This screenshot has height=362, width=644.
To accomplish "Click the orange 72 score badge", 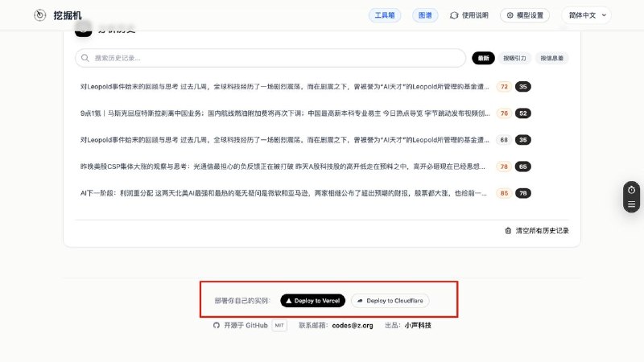I will click(x=504, y=87).
